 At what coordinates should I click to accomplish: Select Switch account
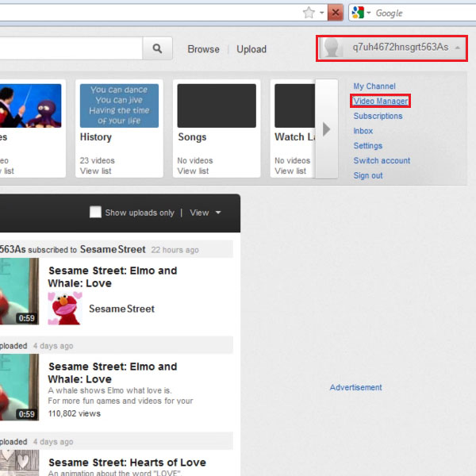click(382, 160)
